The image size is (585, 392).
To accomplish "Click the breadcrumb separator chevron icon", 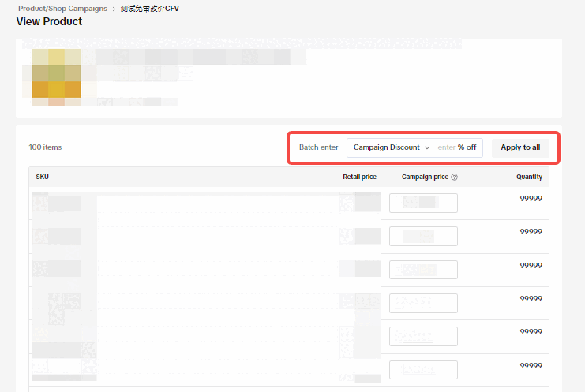I will pyautogui.click(x=114, y=9).
